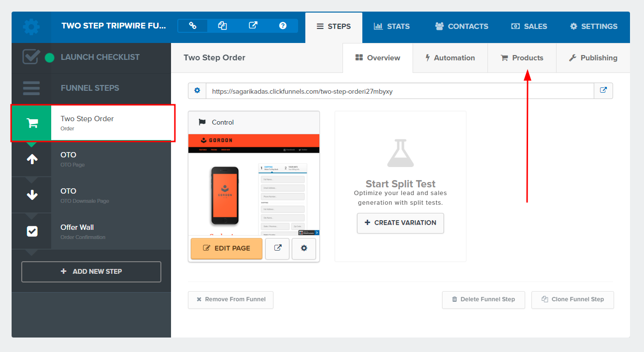Open the Sales tab

pyautogui.click(x=529, y=27)
